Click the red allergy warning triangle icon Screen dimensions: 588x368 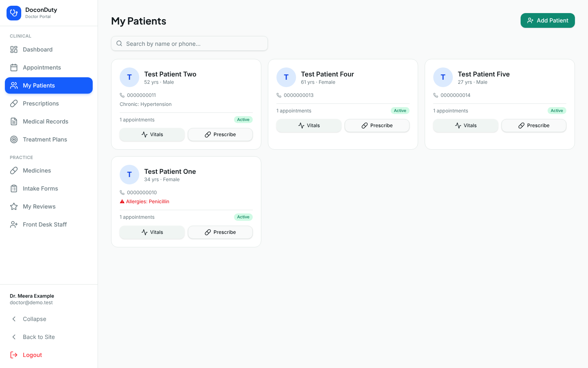click(122, 202)
